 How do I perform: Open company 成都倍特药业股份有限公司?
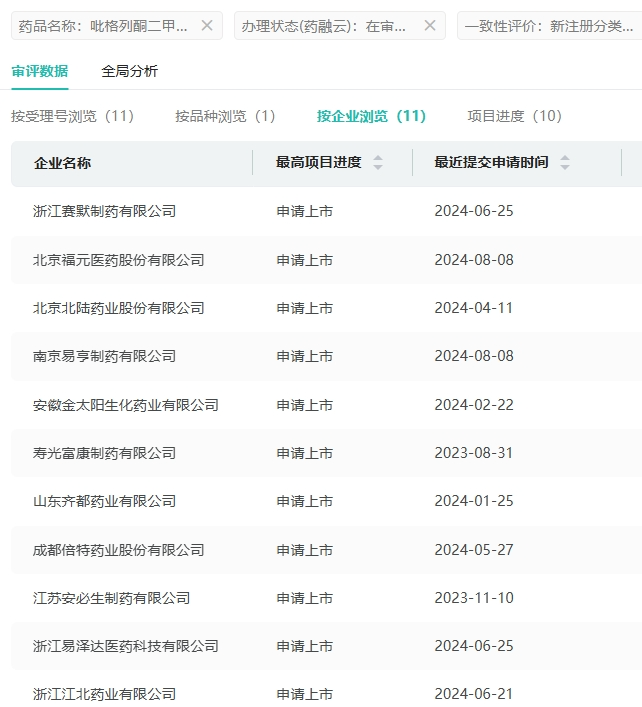118,550
